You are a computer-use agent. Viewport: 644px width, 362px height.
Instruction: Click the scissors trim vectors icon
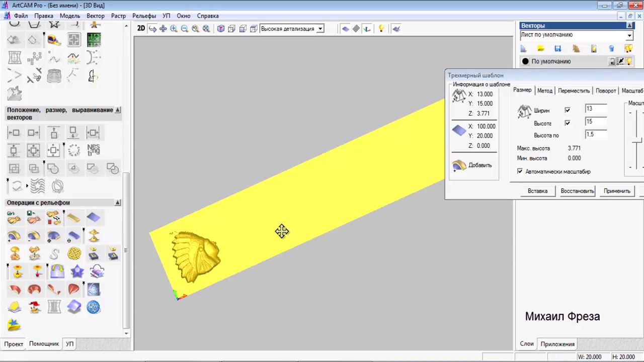34,76
